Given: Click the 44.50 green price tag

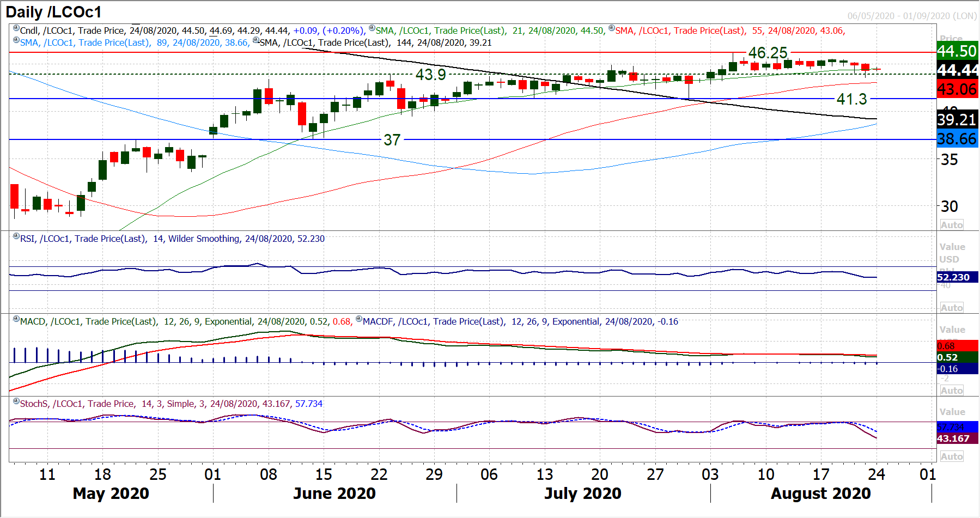Looking at the screenshot, I should pos(957,51).
